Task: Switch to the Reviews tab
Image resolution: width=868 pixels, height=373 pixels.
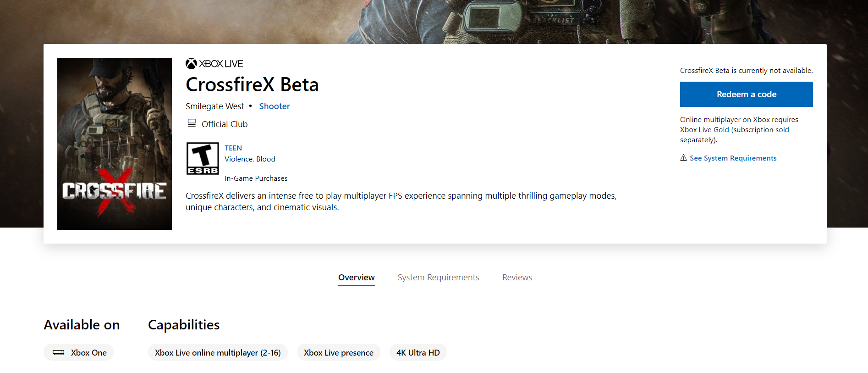Action: pyautogui.click(x=517, y=277)
